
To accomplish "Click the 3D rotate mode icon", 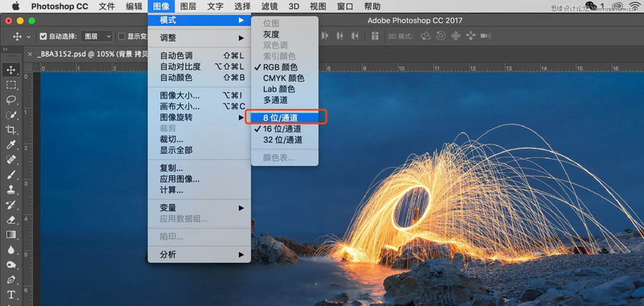I will point(426,36).
